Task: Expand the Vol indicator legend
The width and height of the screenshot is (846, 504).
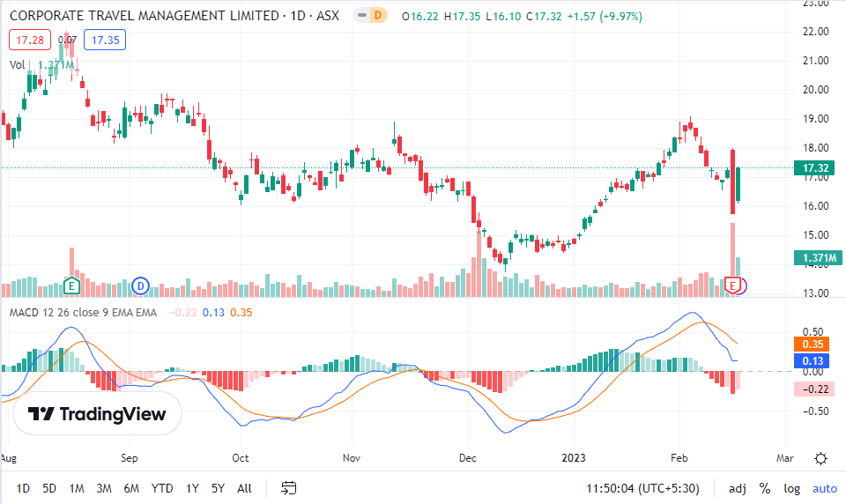Action: 18,64
